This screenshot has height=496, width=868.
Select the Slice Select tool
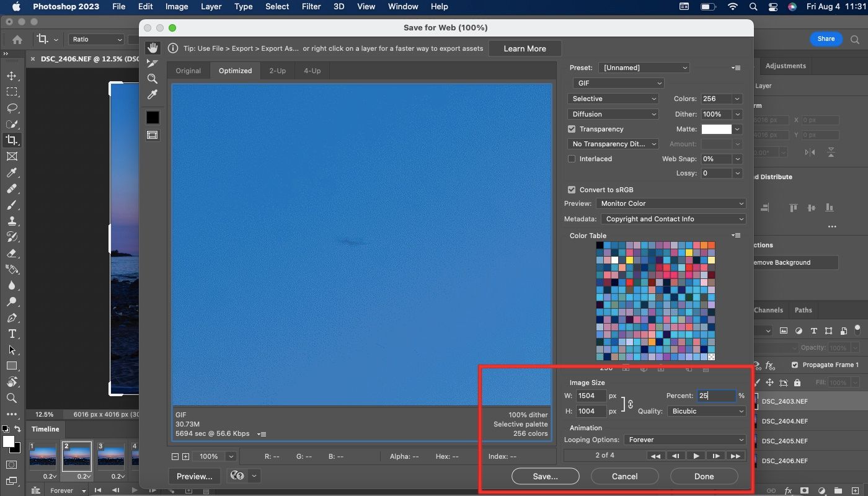click(x=153, y=63)
